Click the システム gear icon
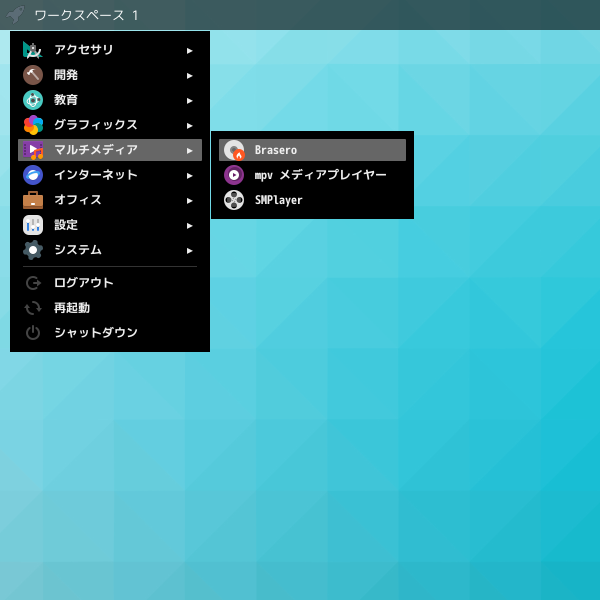 point(33,250)
